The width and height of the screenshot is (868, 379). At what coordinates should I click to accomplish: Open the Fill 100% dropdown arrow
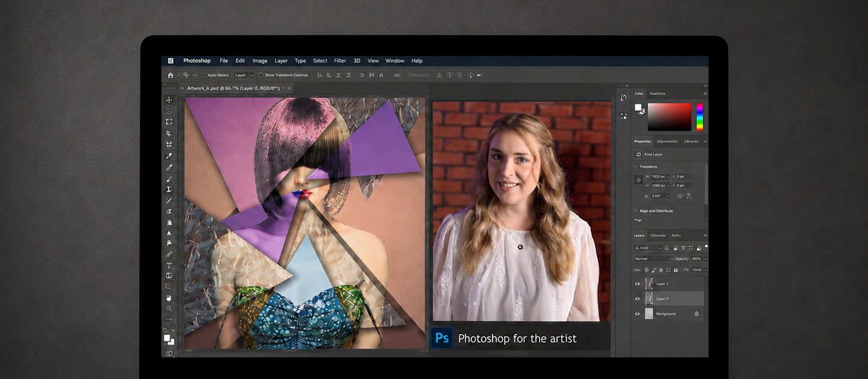point(705,270)
